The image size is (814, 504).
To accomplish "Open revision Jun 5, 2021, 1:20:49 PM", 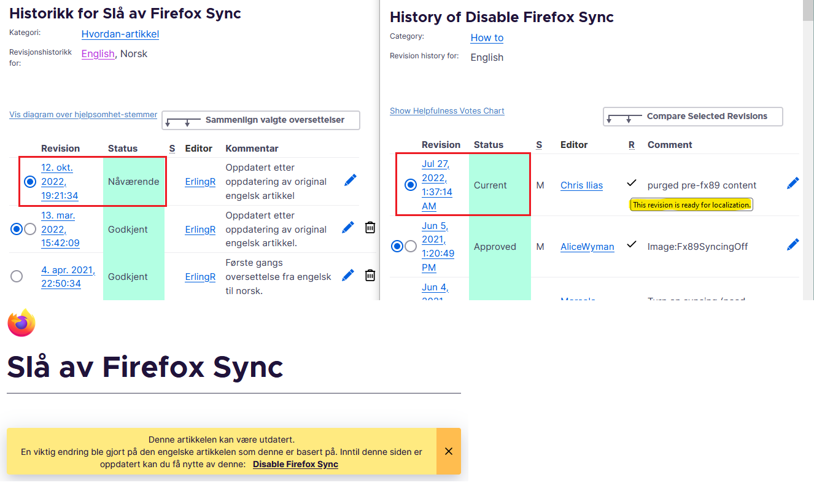I will coord(438,246).
